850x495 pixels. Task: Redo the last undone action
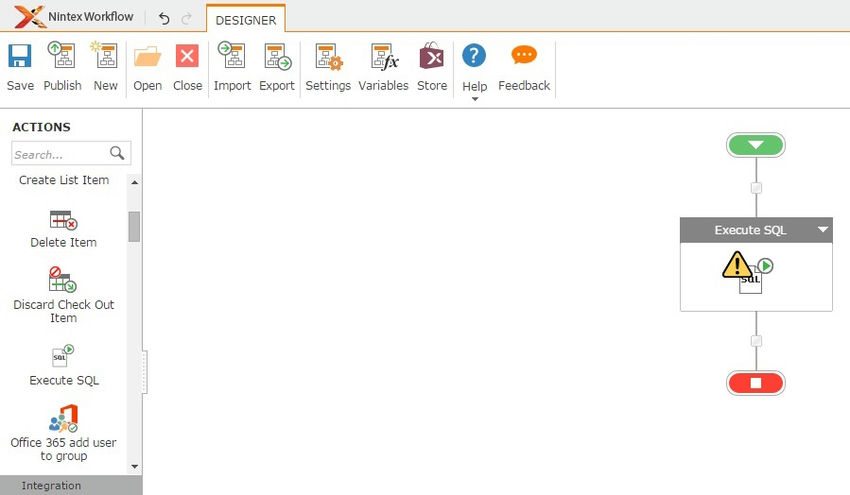tap(186, 19)
